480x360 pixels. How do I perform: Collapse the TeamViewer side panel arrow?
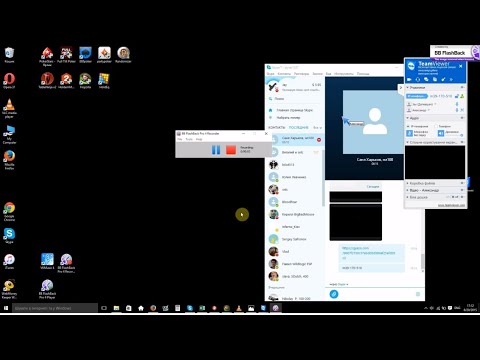[401, 88]
